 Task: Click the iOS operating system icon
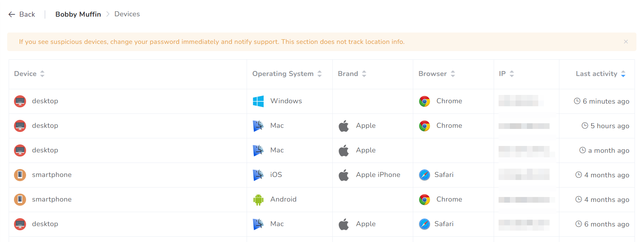pos(258,175)
